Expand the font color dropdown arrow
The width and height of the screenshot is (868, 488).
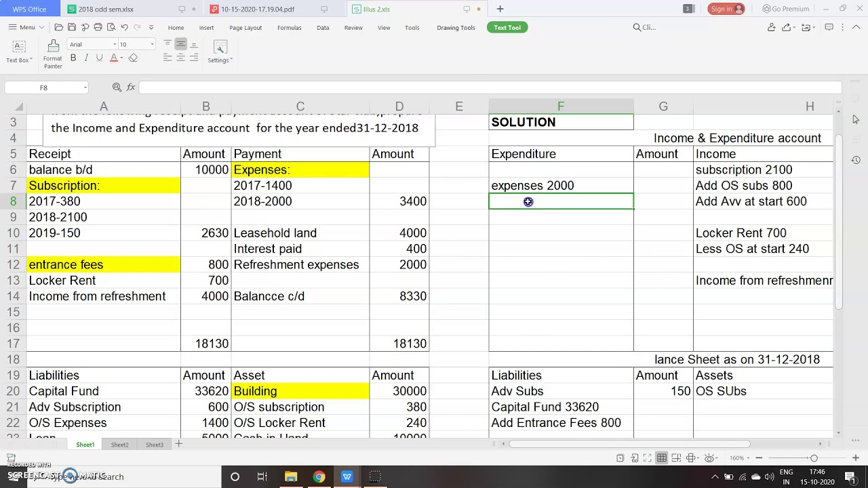121,58
